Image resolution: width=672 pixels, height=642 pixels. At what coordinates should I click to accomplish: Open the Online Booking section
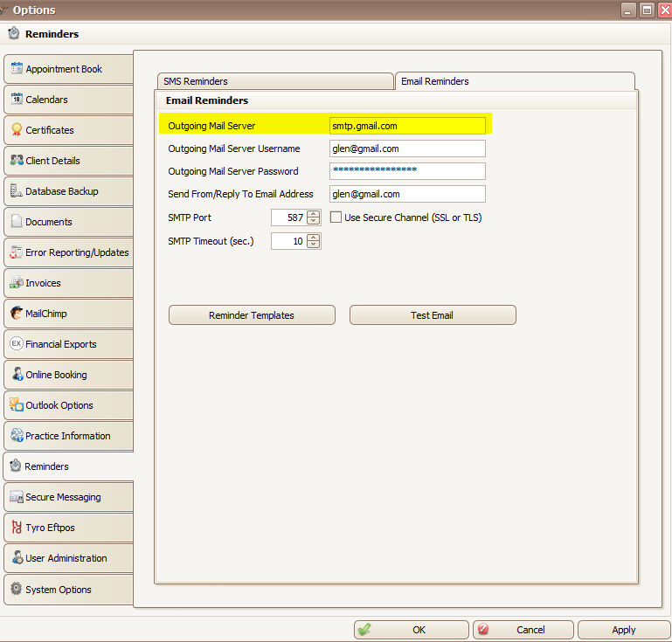pos(68,375)
